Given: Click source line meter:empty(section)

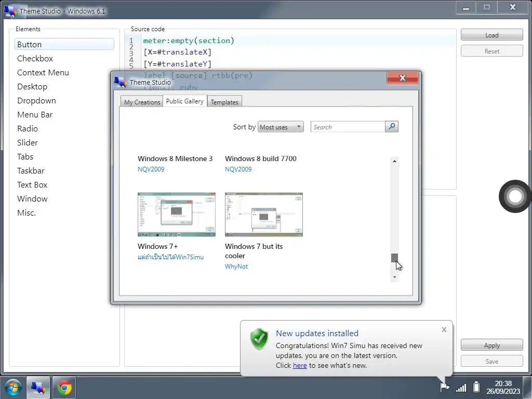Looking at the screenshot, I should pos(189,41).
